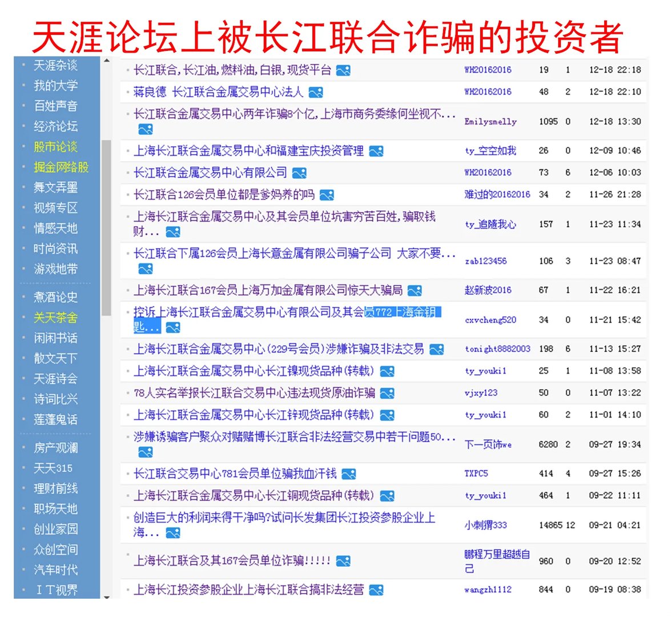Click the image icon on 78人实名举报 thread
672x617 pixels.
click(387, 393)
